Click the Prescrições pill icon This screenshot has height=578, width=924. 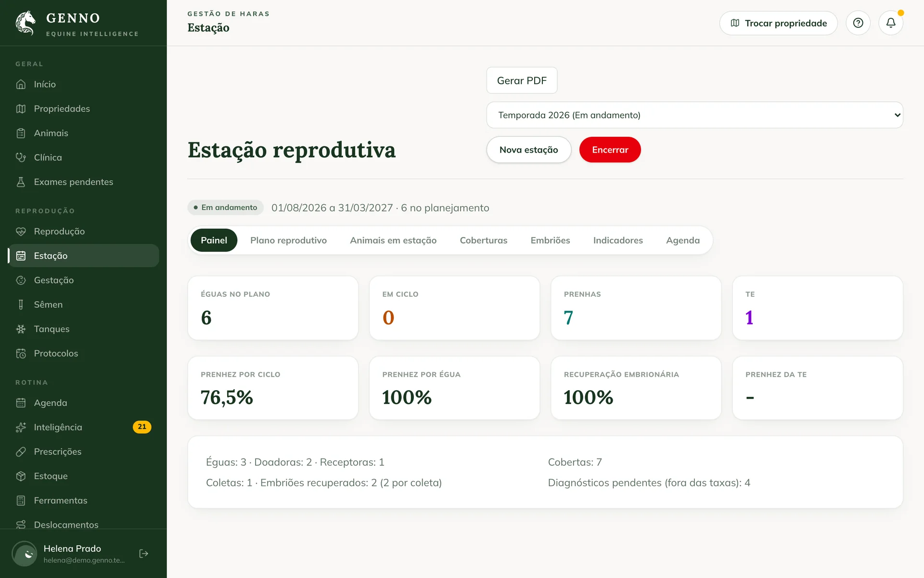[21, 452]
